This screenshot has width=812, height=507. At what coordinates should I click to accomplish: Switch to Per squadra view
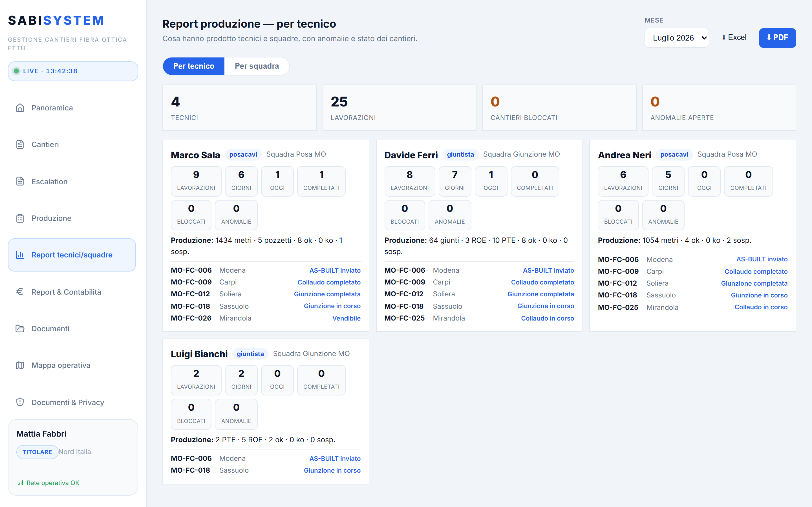pos(257,66)
